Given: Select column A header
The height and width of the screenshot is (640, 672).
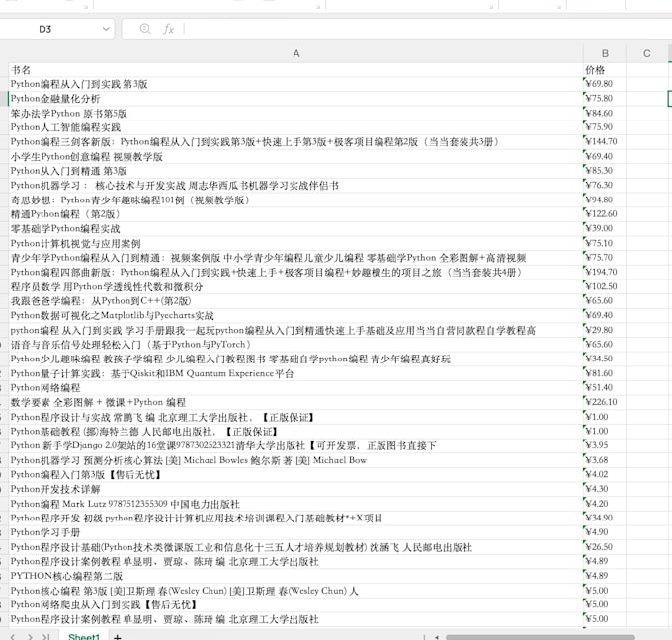Looking at the screenshot, I should click(x=296, y=53).
